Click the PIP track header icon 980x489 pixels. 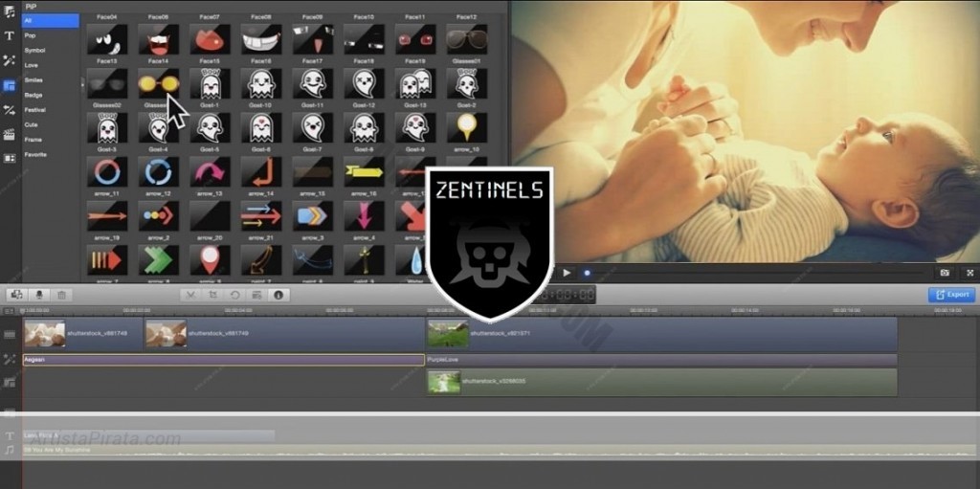point(10,382)
